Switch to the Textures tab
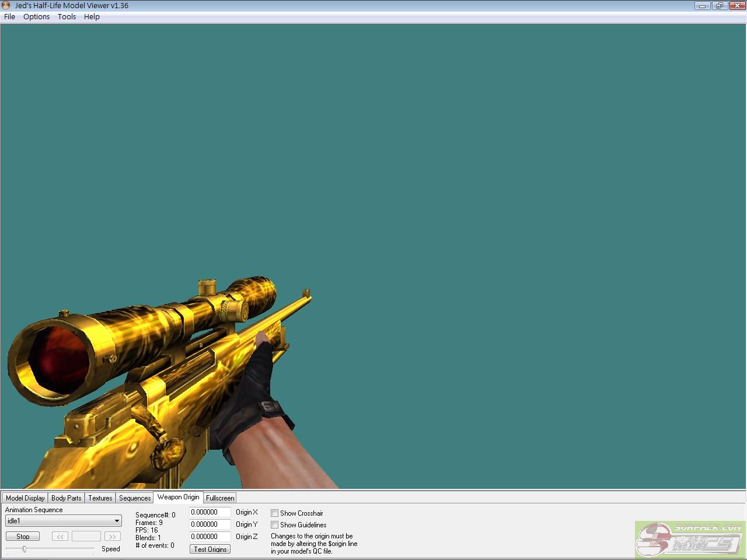747x560 pixels. (x=100, y=498)
